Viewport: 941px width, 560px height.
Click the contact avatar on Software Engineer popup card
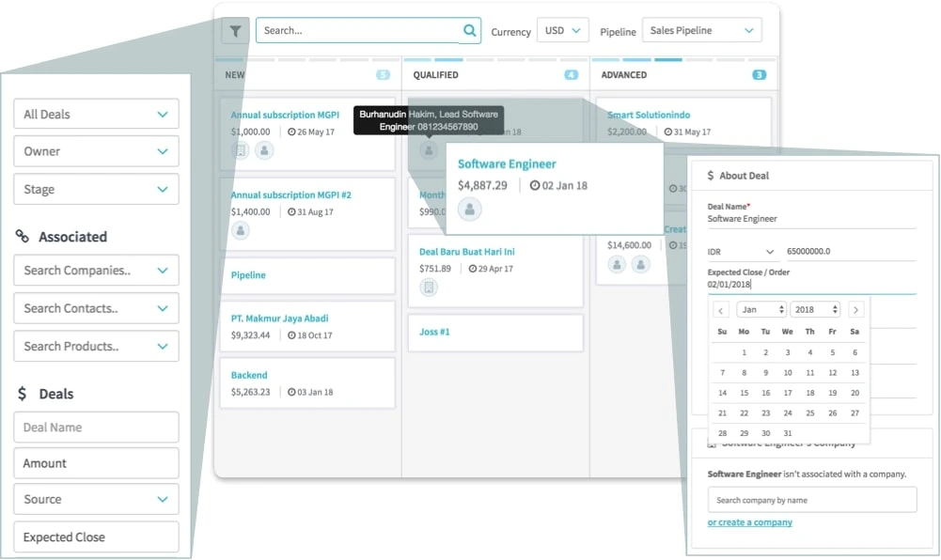point(469,210)
